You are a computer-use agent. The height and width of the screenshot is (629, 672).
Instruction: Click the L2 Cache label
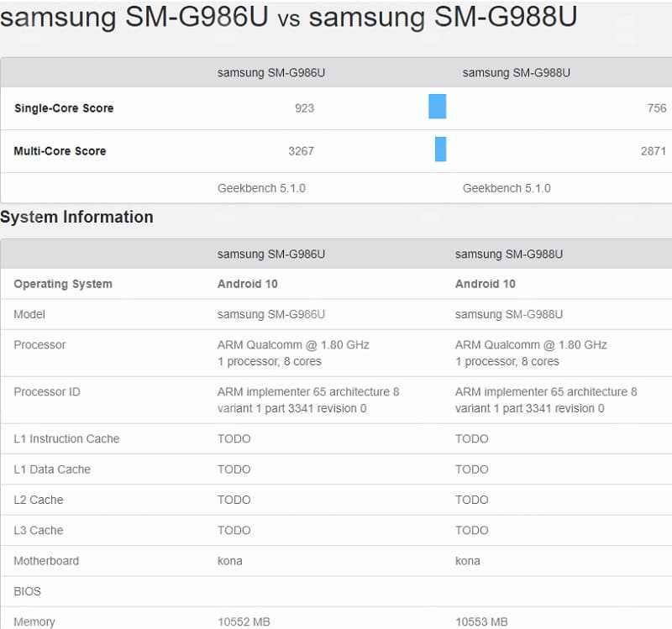[38, 500]
